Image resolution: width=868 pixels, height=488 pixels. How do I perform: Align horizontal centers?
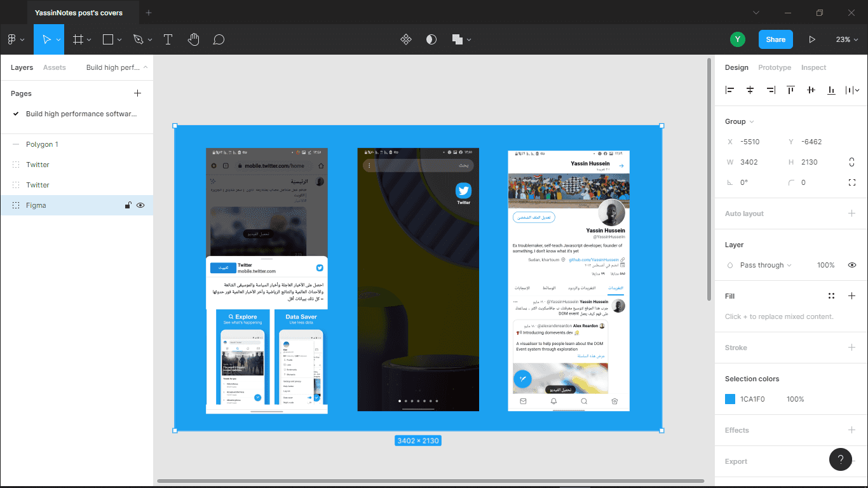750,90
